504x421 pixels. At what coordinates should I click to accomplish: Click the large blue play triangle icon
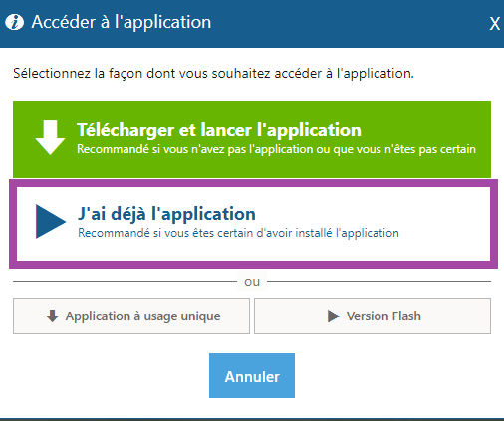51,221
